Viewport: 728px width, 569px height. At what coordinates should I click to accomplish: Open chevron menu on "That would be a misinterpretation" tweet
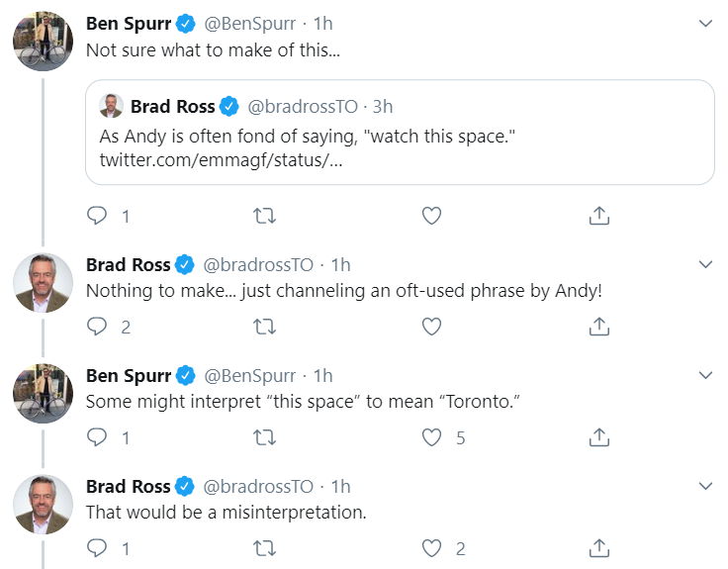point(705,487)
